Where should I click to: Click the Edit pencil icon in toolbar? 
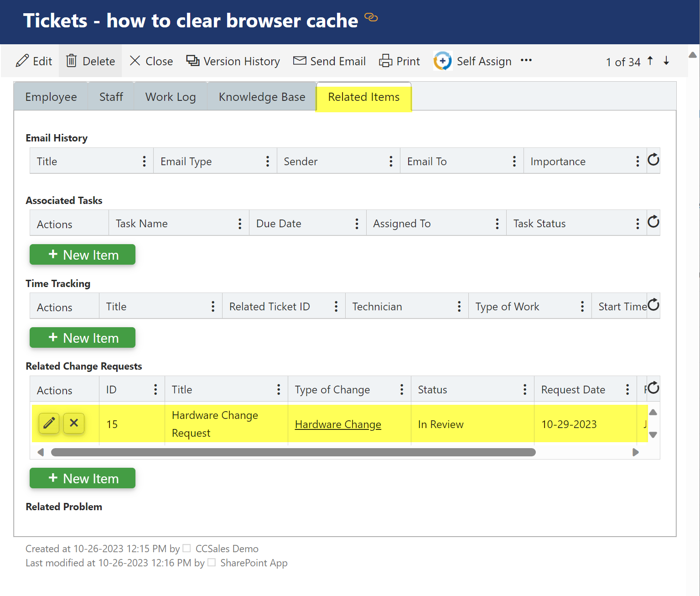22,61
